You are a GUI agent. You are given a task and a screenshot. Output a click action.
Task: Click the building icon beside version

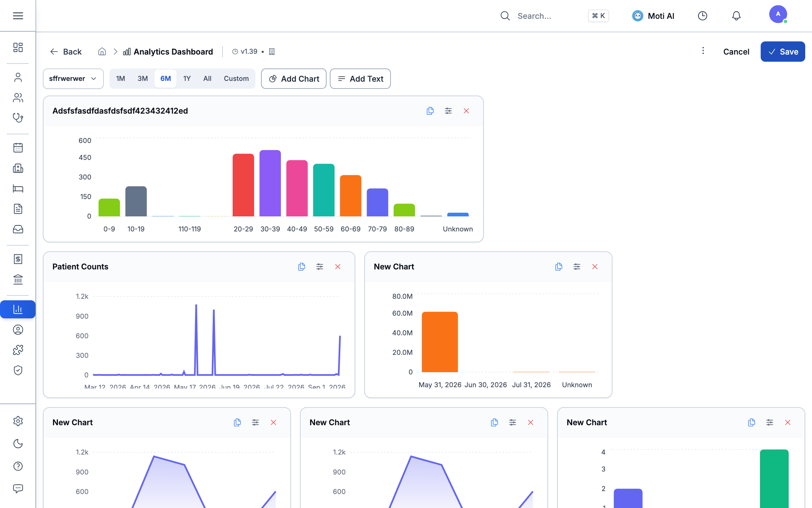(272, 52)
